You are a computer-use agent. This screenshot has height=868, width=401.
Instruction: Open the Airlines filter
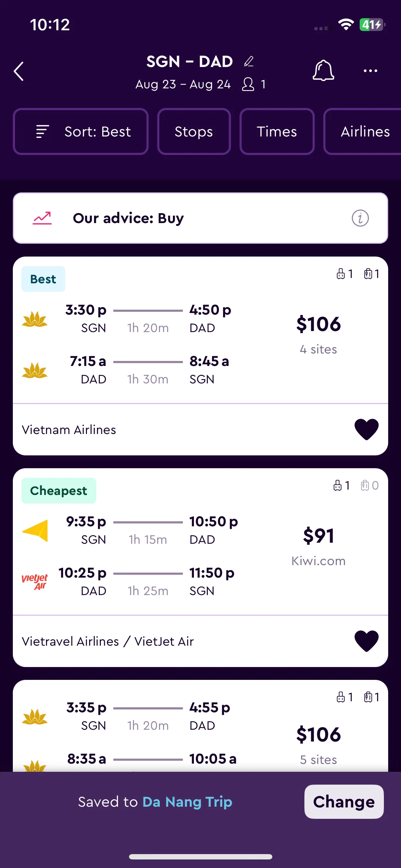pyautogui.click(x=363, y=131)
